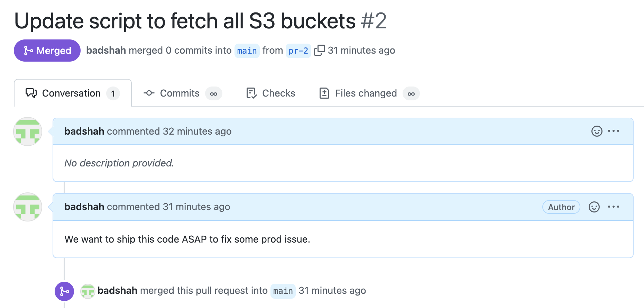Add emoji reaction to second comment
The width and height of the screenshot is (644, 308).
[594, 207]
